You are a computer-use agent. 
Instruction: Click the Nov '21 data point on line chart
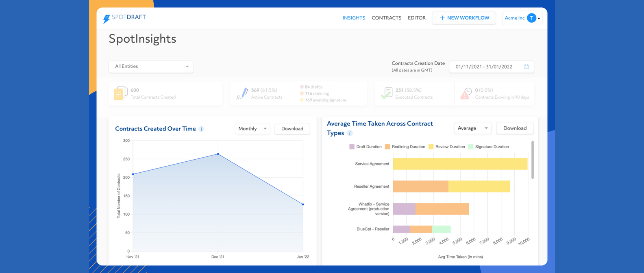coord(133,174)
